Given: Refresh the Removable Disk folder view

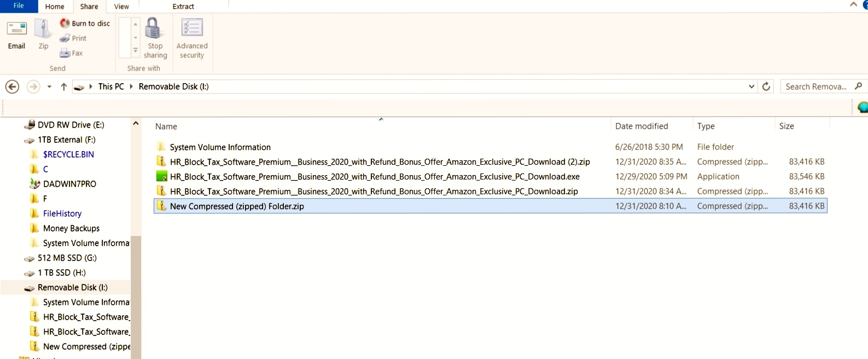Looking at the screenshot, I should [766, 86].
